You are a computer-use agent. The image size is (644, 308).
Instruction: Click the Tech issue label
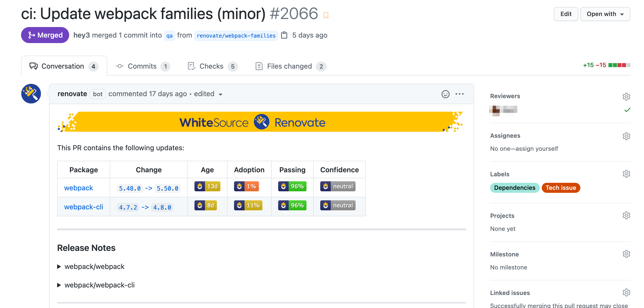pos(561,188)
